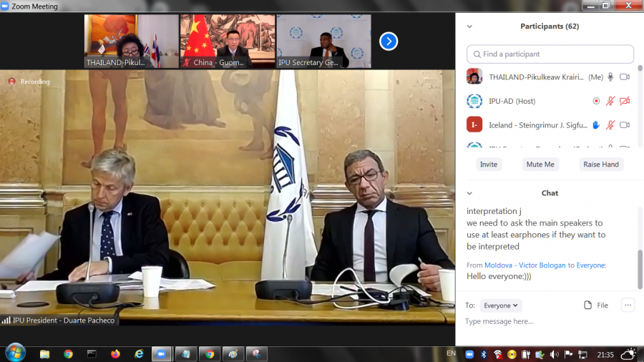Click muted microphone icon for IPU-AD host
644x362 pixels.
(x=610, y=101)
